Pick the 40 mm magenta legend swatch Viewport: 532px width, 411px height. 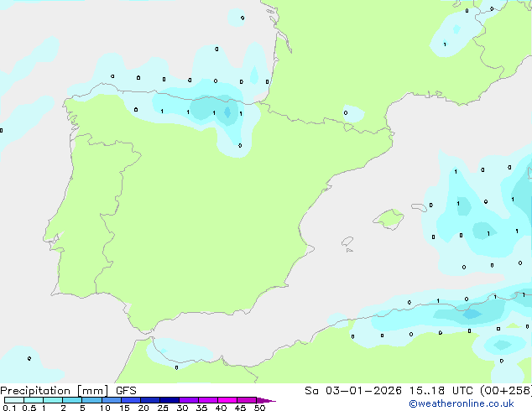227,400
